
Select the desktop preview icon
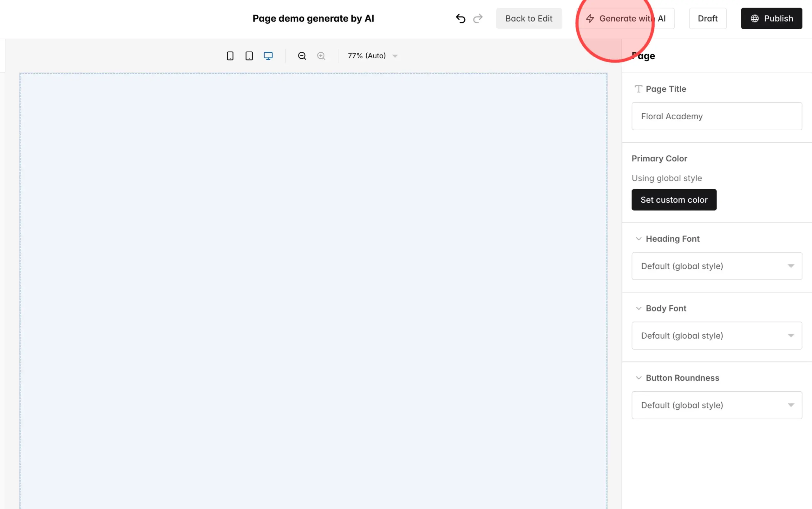[268, 56]
